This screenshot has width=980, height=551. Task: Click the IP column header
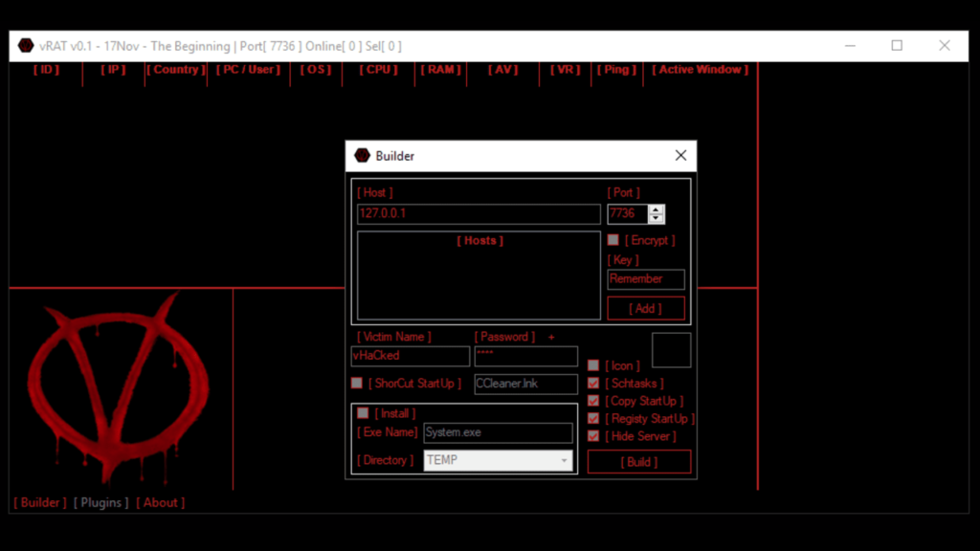click(113, 69)
